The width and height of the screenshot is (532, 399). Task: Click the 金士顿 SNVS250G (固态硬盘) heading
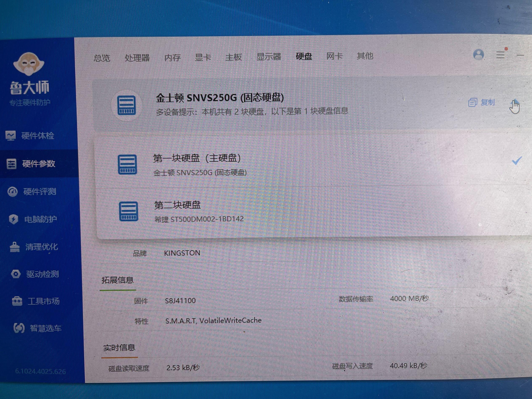click(220, 98)
